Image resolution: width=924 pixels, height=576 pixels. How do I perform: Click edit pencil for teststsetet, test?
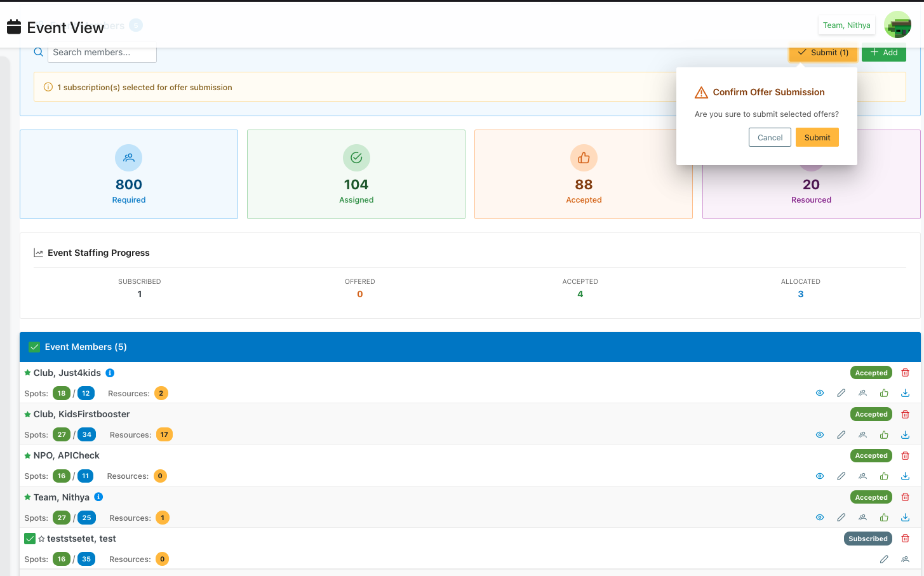(x=883, y=559)
